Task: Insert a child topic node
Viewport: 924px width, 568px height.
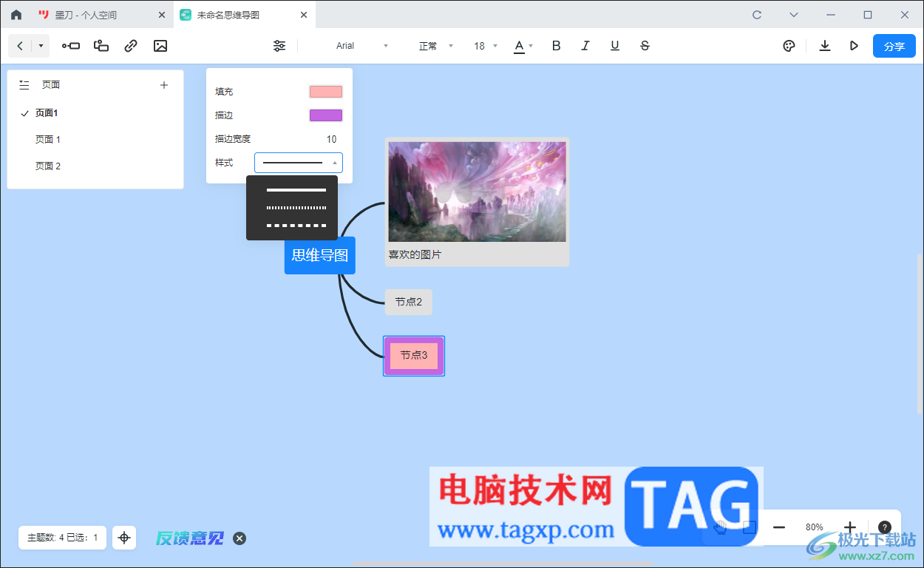Action: click(71, 46)
